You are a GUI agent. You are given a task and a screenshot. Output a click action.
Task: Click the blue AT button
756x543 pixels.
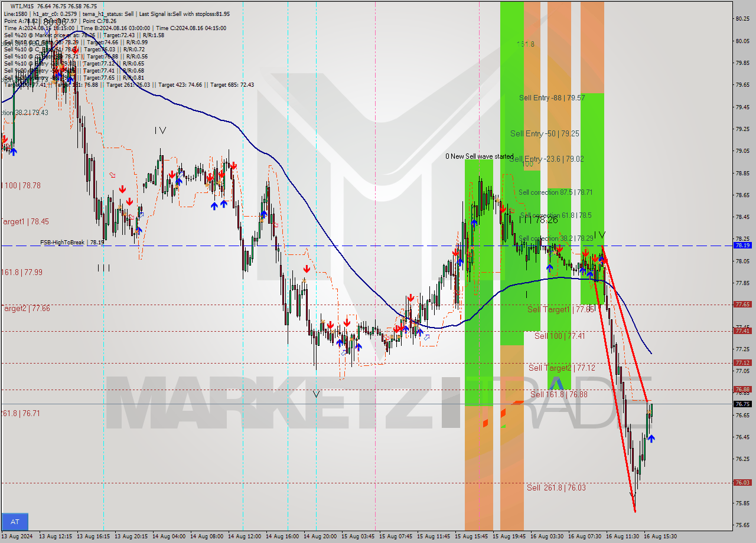[15, 522]
